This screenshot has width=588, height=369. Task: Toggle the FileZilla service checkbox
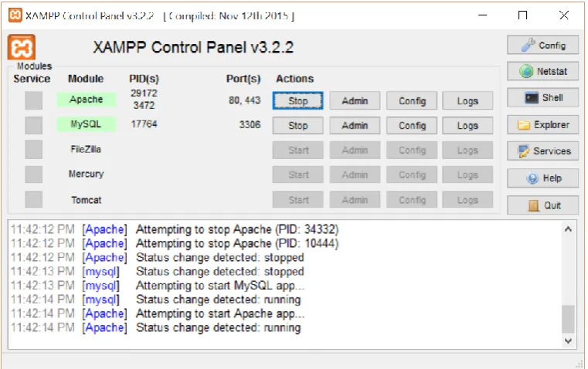pyautogui.click(x=34, y=150)
